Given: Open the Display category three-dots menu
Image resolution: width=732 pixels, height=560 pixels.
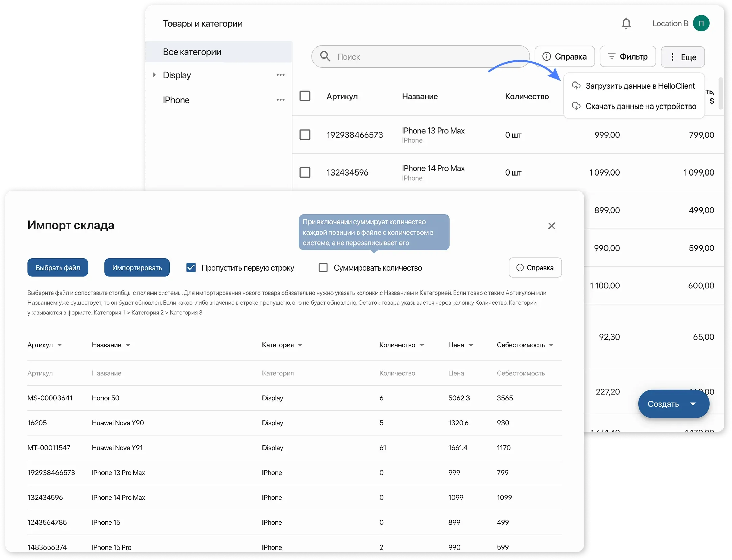Looking at the screenshot, I should tap(280, 75).
